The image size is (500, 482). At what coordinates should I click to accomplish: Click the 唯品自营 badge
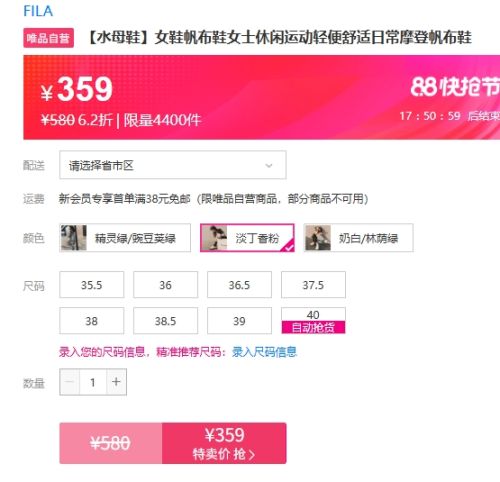pos(49,38)
